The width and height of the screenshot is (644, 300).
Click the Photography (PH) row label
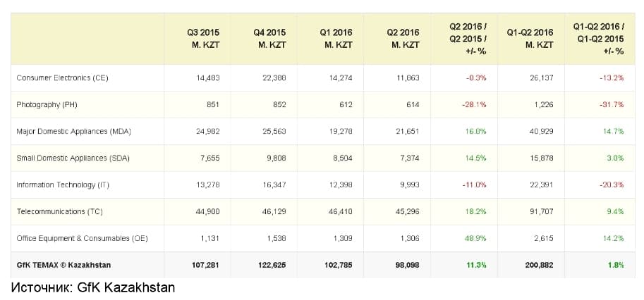coord(47,104)
